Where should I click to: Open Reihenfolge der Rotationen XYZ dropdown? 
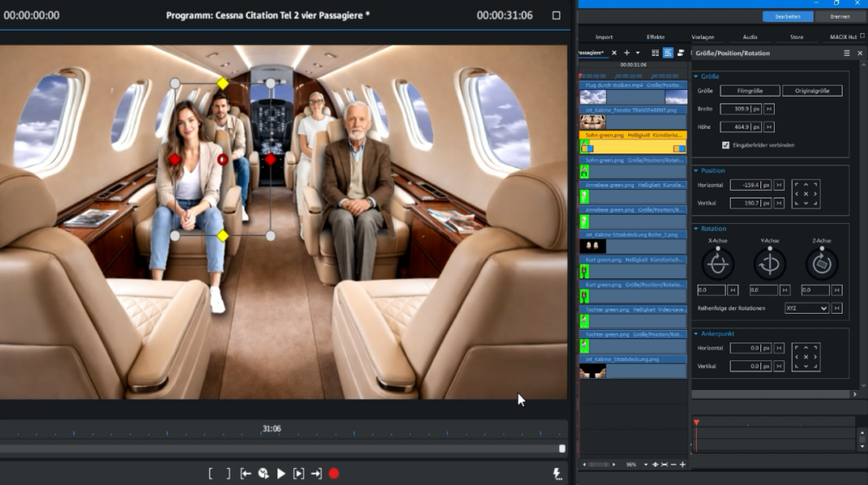coord(807,308)
